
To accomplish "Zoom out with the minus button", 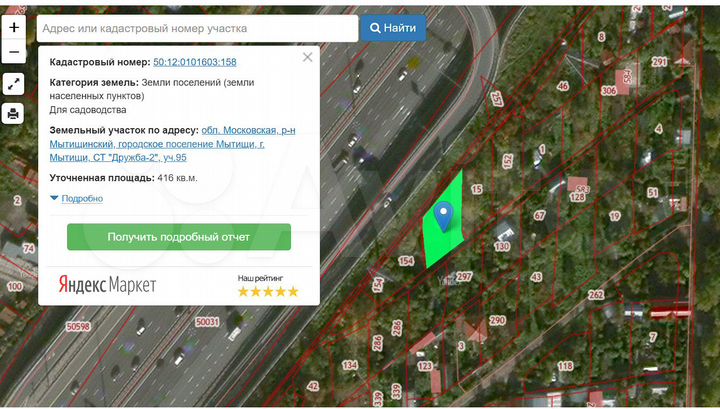I will pos(14,52).
